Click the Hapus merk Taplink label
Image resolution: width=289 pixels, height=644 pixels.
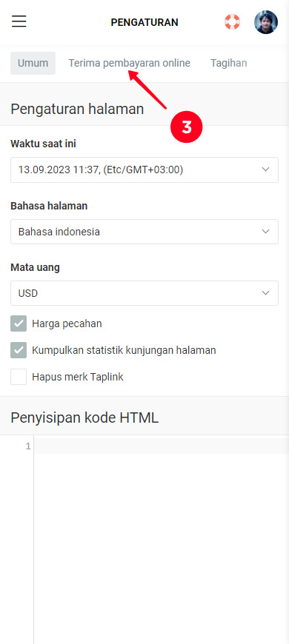click(78, 377)
